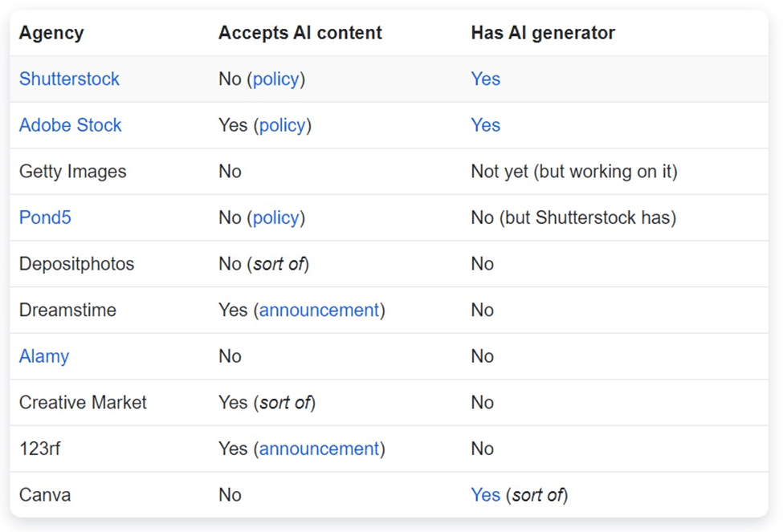This screenshot has width=783, height=532.
Task: Select the Has AI generator column header
Action: (543, 33)
